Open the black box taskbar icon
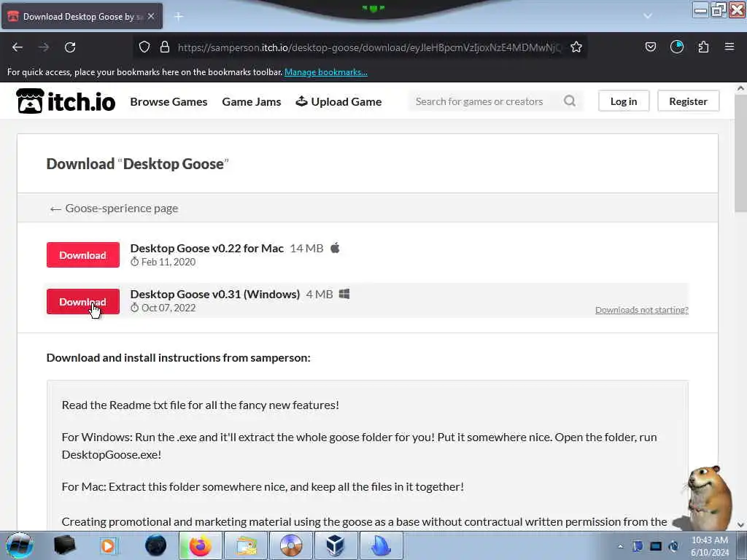 point(64,545)
